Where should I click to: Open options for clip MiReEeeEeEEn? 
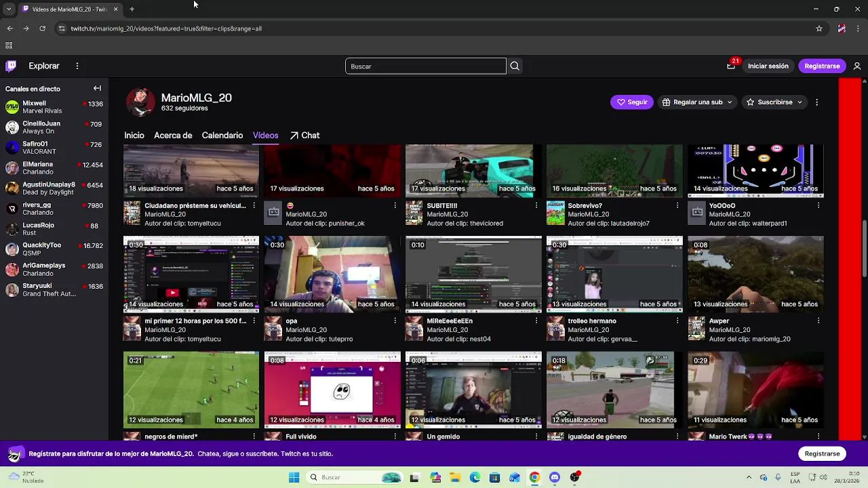coord(536,321)
